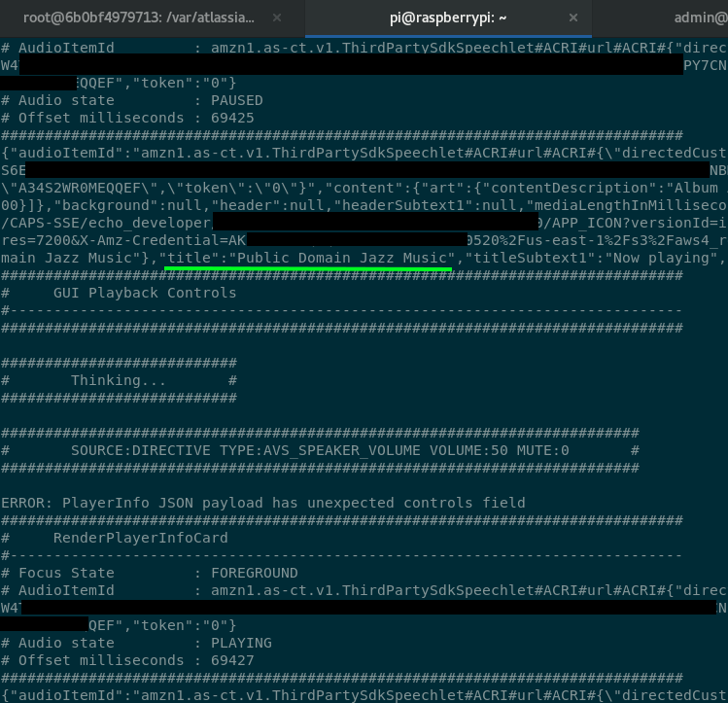Click the 'mediaLengthInMilliseco' JSON key

631,206
